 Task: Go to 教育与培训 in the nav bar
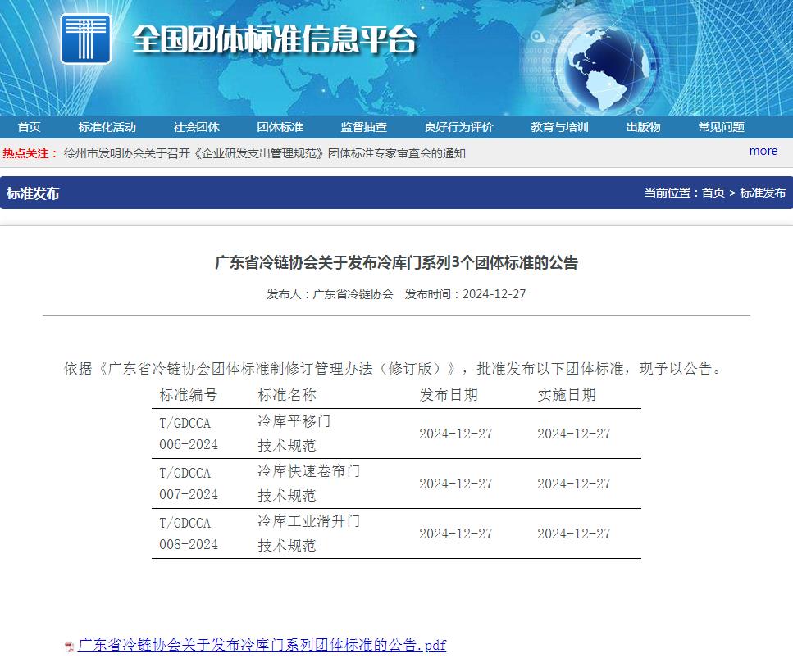(559, 127)
